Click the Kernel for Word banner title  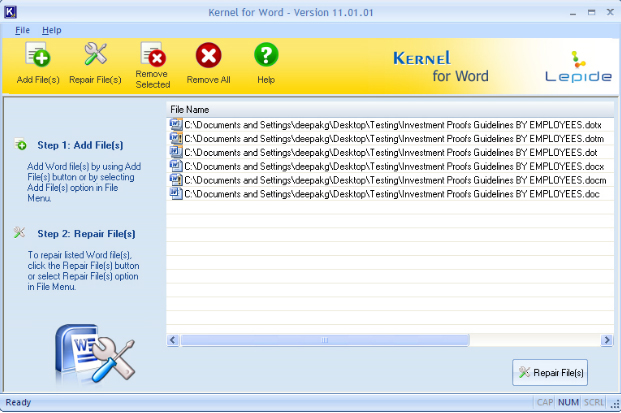[441, 67]
